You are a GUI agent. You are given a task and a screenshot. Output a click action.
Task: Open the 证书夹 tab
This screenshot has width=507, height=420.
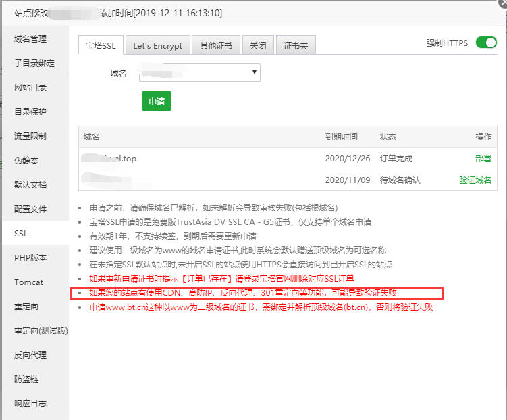(x=296, y=46)
